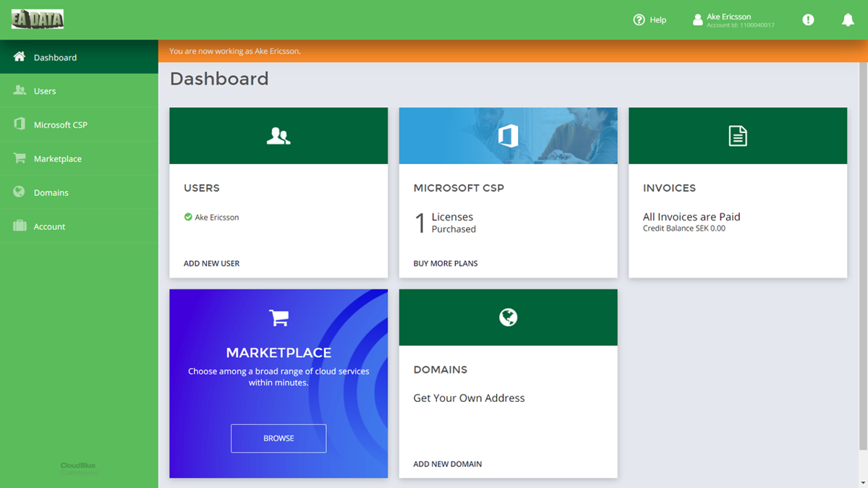Click the Dashboard home icon
Screen dimensions: 868x488
(20, 56)
